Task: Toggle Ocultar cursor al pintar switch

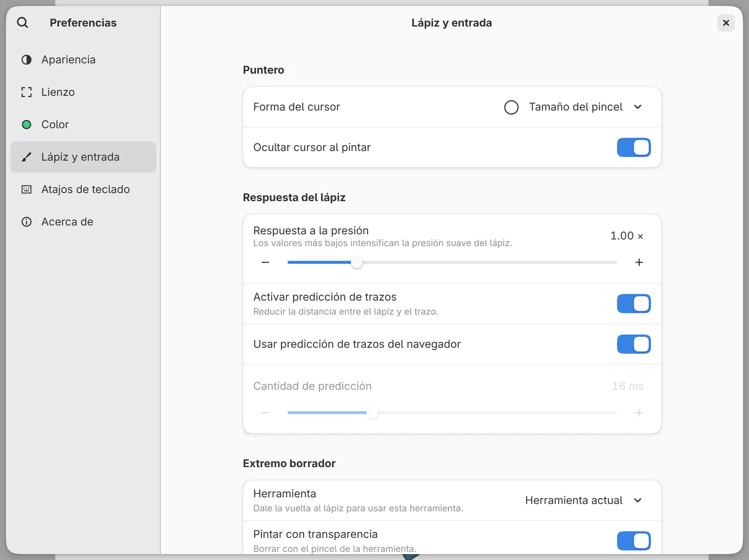Action: pos(634,147)
